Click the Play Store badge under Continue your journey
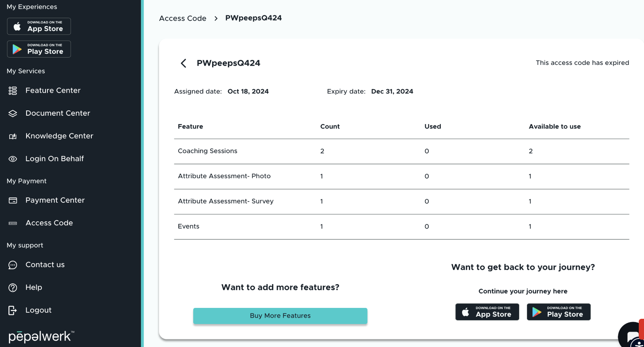 (x=559, y=312)
